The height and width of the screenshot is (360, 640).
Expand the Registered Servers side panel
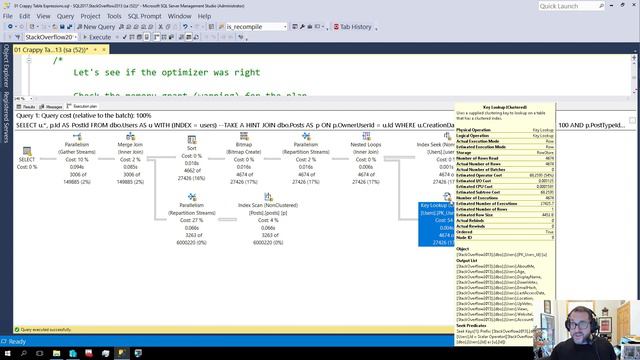click(x=6, y=117)
